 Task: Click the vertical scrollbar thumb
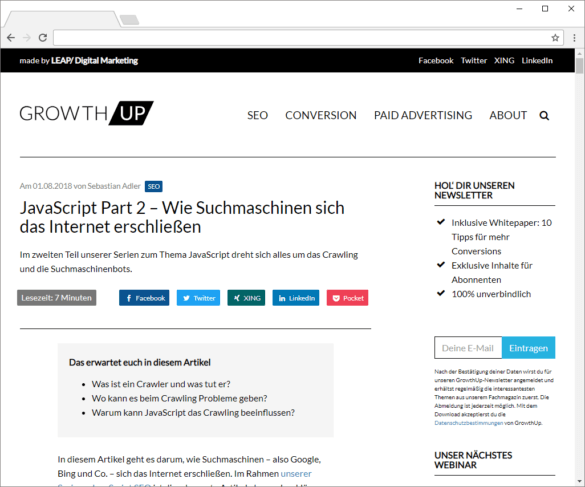[x=579, y=66]
